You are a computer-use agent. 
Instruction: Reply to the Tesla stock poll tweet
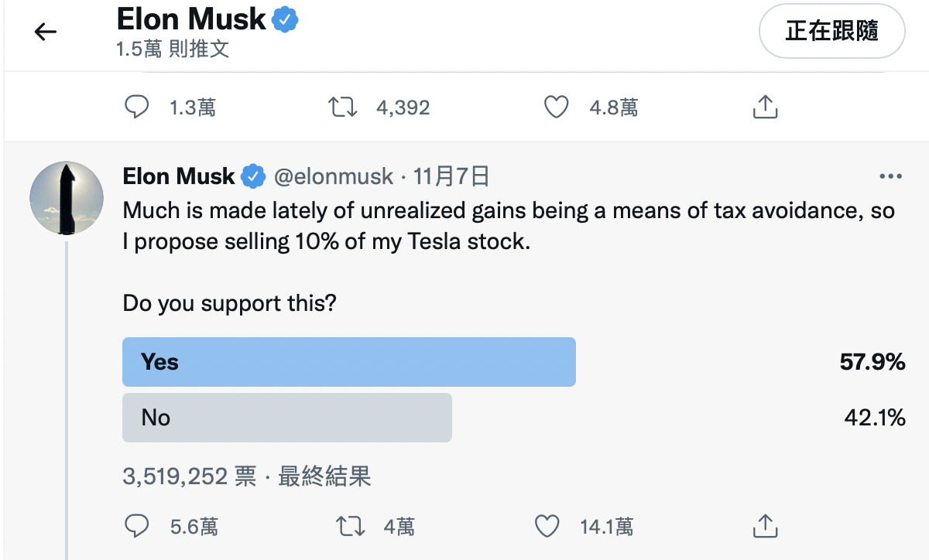pyautogui.click(x=137, y=527)
